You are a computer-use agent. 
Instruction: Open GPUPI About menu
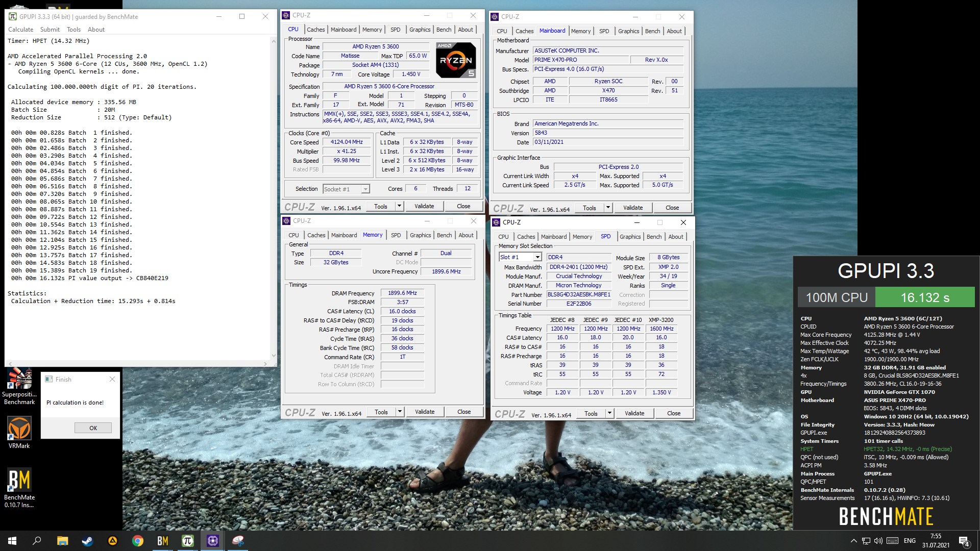pos(96,30)
